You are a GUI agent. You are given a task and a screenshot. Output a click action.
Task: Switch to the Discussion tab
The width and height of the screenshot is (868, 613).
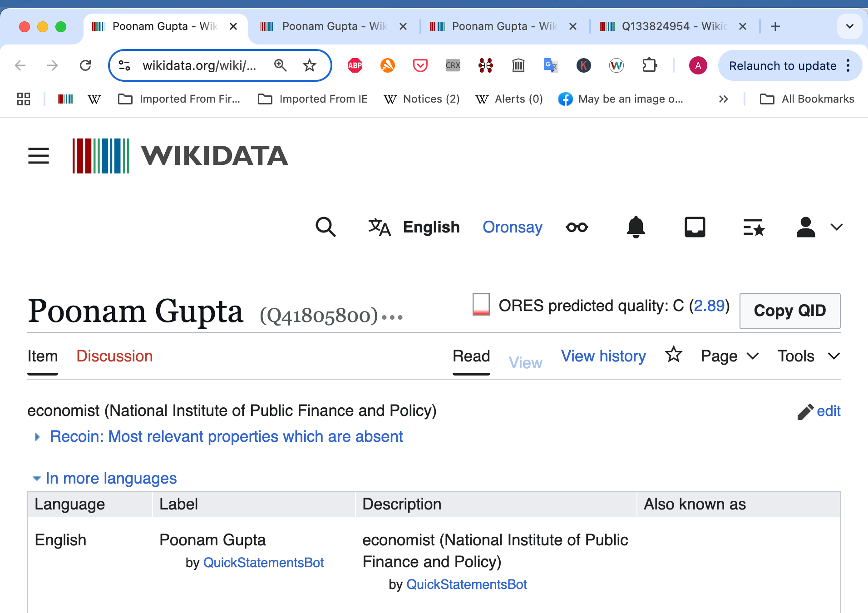point(114,356)
